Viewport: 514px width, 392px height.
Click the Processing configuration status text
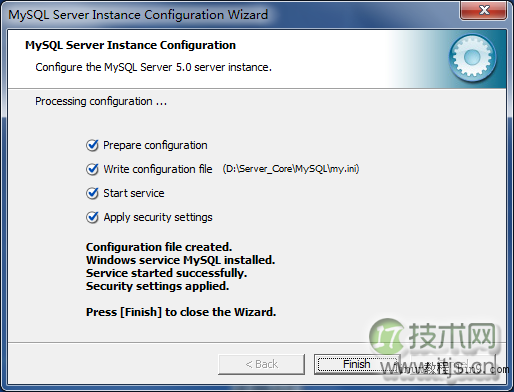click(x=101, y=101)
